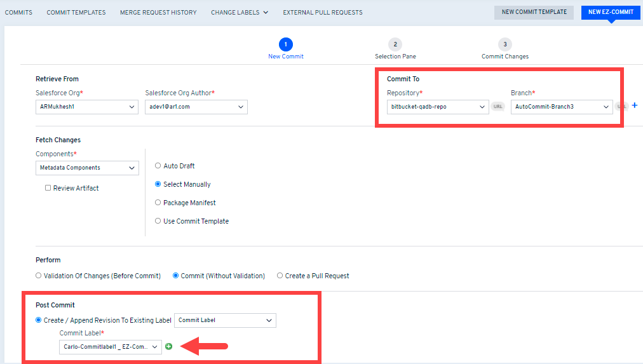Choose Validation Of Changes (Before Commit)
Viewport: 643px width, 364px height.
tap(39, 276)
